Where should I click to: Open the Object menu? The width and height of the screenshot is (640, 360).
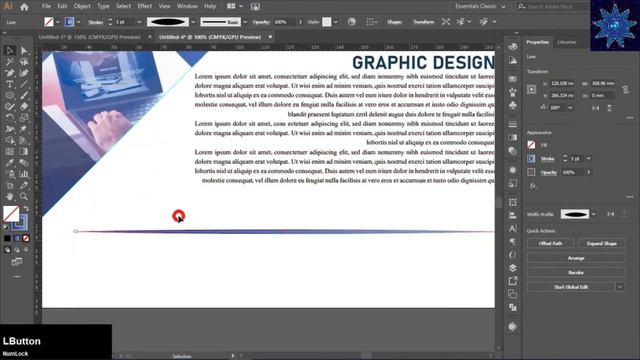click(x=82, y=7)
